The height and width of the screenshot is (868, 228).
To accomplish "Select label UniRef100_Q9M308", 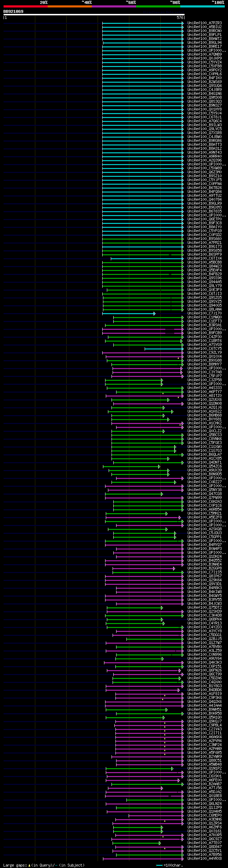I will pyautogui.click(x=204, y=98).
